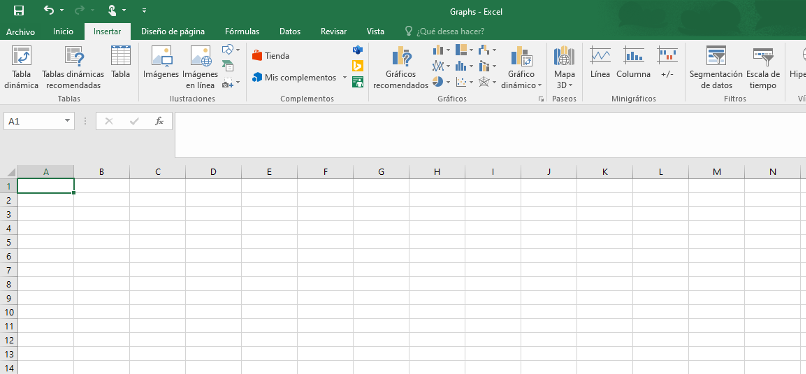
Task: Select column D header
Action: pos(213,172)
